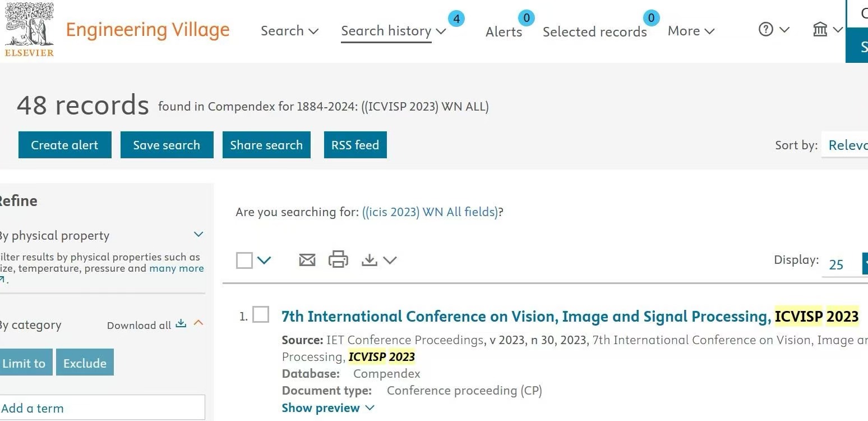
Task: Click the Share search button
Action: (266, 145)
